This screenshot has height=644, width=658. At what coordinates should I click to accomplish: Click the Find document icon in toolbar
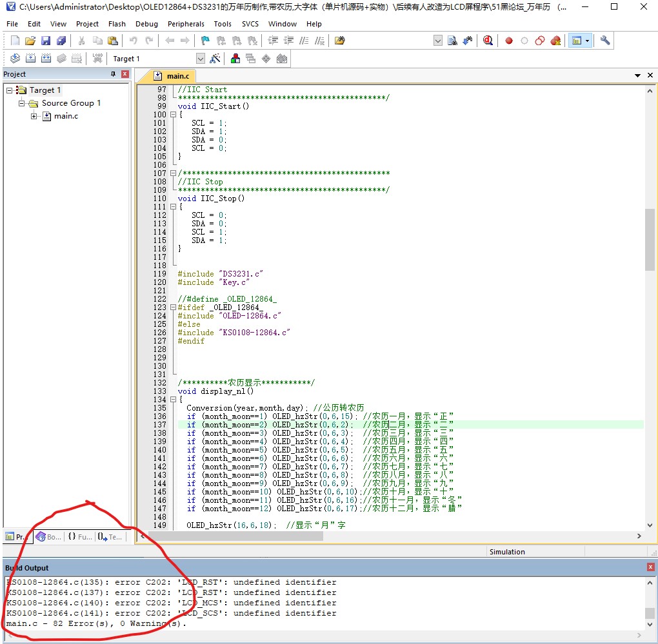452,41
